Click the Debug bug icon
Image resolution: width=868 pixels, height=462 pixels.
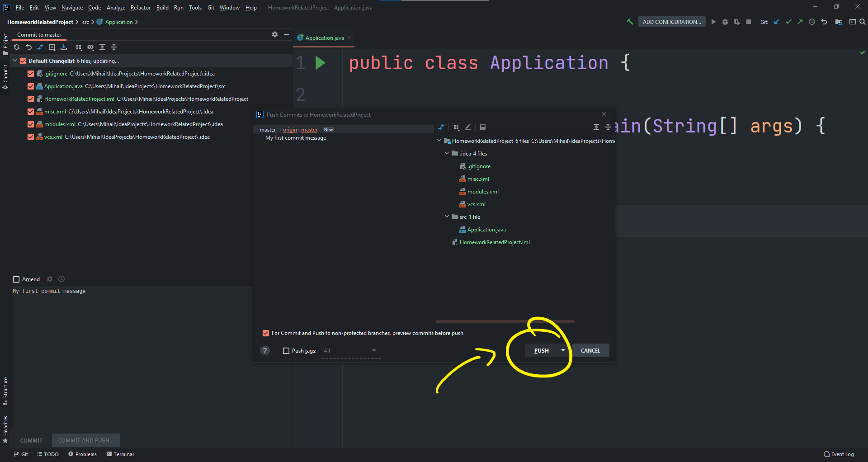click(725, 22)
